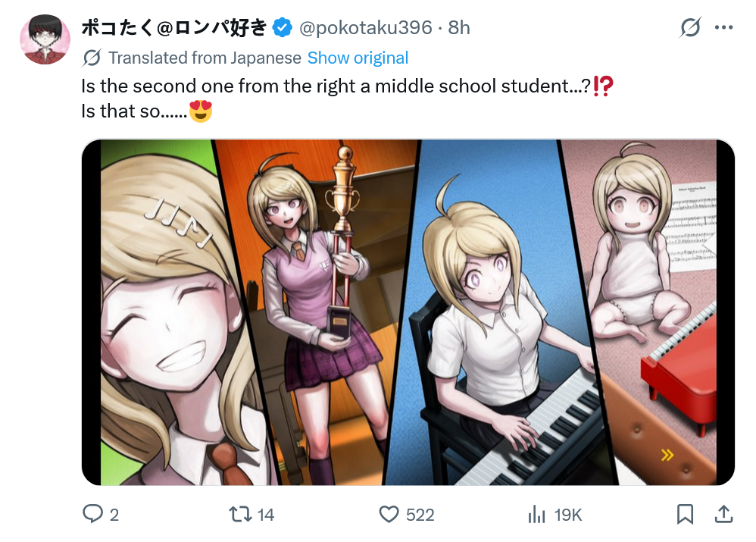Share the post via upload arrow icon
Screen dimensions: 756x542
pyautogui.click(x=723, y=514)
